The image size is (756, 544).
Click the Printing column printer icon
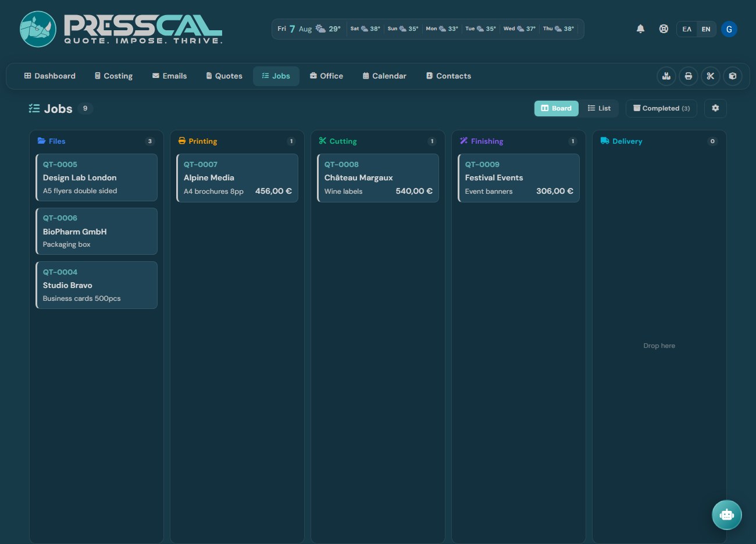182,141
